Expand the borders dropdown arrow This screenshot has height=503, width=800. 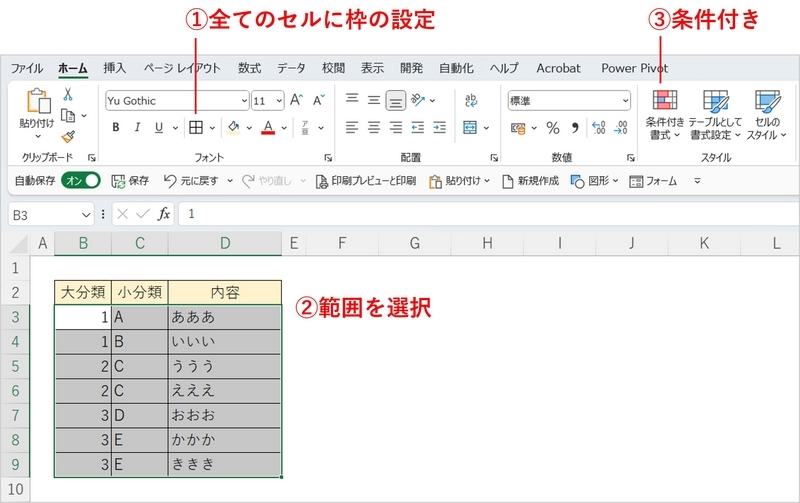[x=212, y=128]
